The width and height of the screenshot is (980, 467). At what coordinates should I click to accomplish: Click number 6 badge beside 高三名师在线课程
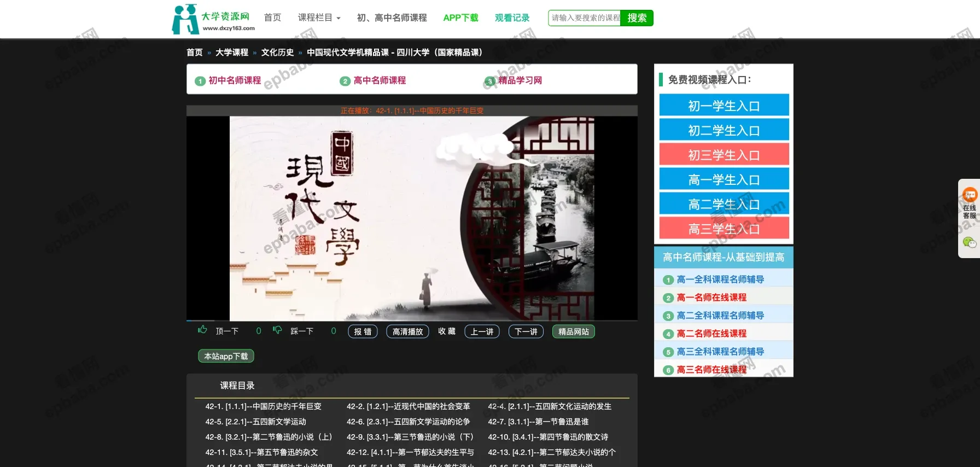click(668, 370)
